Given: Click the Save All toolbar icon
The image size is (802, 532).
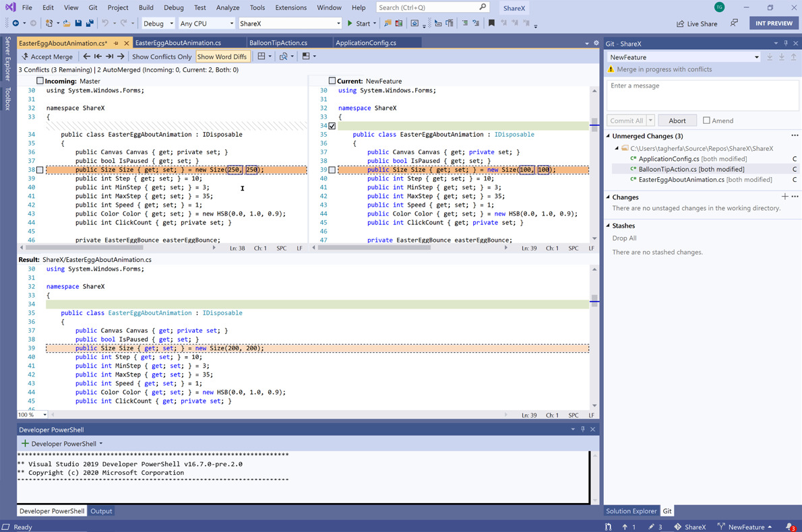Looking at the screenshot, I should [90, 24].
